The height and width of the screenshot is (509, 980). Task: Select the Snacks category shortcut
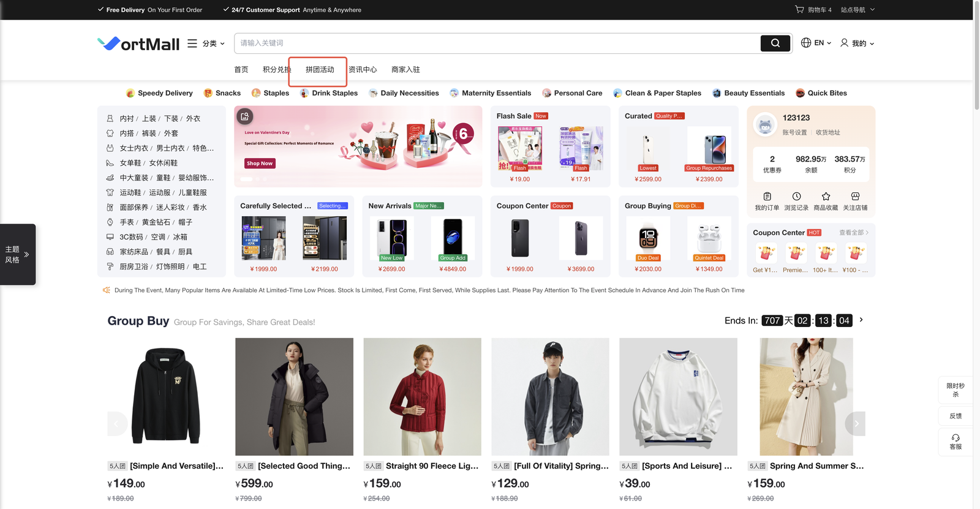(x=222, y=93)
